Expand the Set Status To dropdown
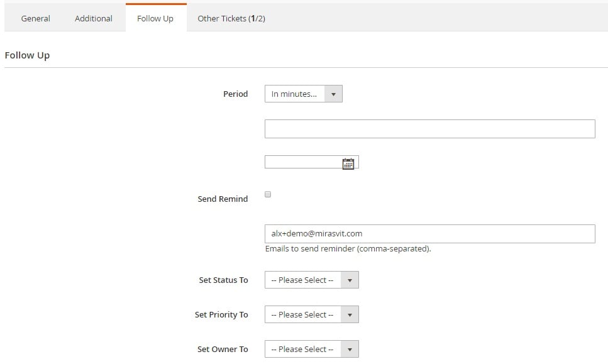The height and width of the screenshot is (364, 608). tap(311, 280)
